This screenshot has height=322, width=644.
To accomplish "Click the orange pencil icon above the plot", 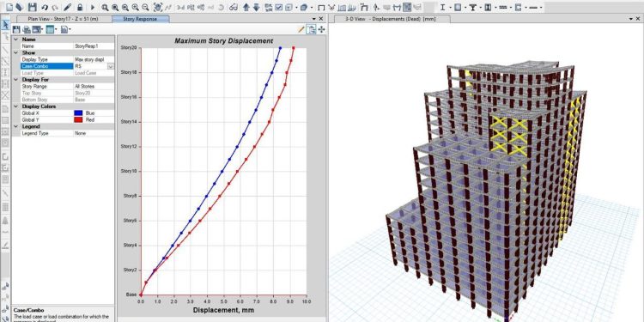I will coord(301,29).
